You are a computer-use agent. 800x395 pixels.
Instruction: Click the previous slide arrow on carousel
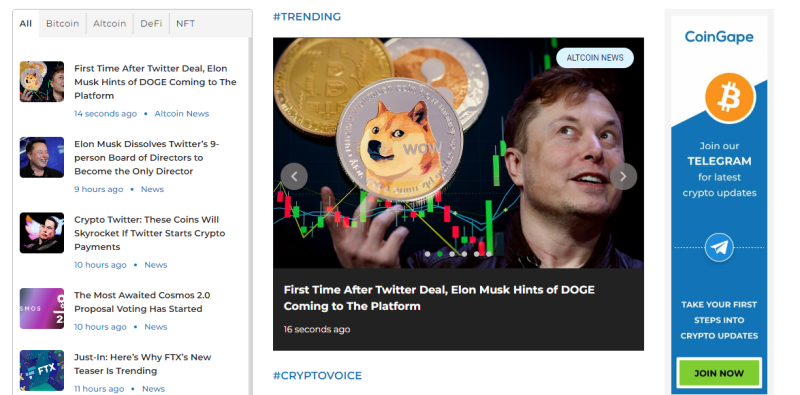[x=294, y=177]
